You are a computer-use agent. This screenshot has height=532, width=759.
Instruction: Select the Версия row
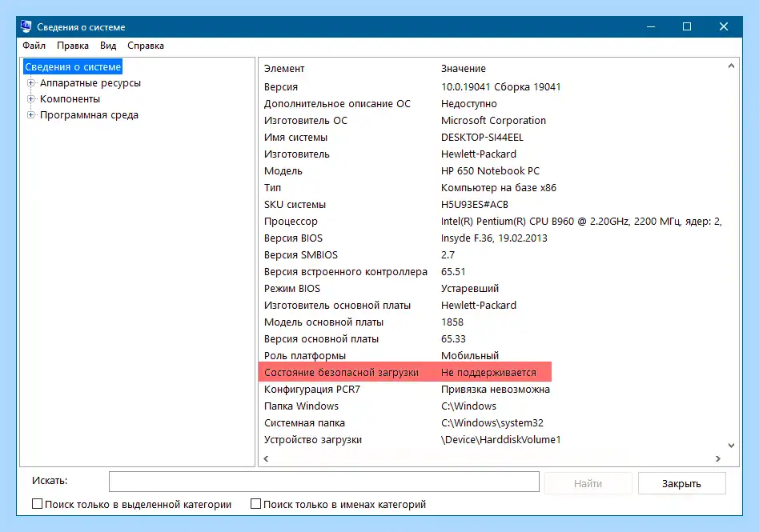click(x=492, y=87)
